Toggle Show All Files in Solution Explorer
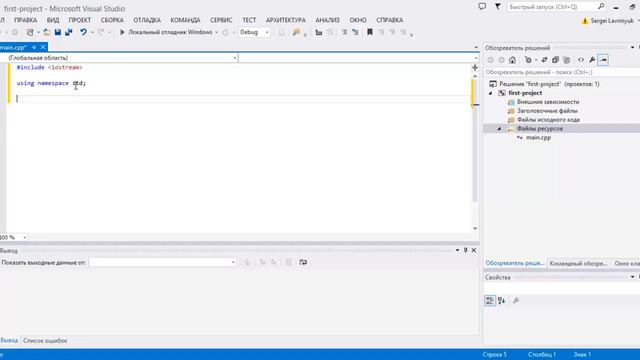 click(567, 60)
